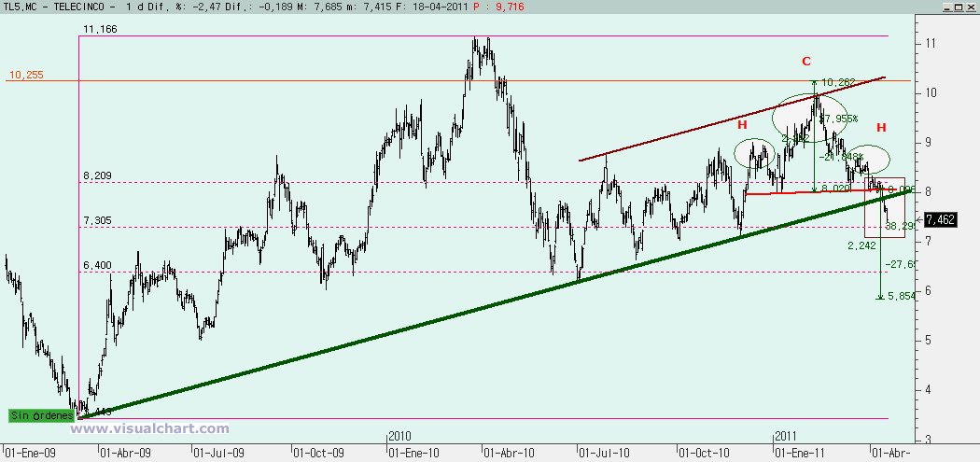Screen dimensions: 980x462
Task: Click the '5' tick on price axis
Action: click(x=928, y=341)
